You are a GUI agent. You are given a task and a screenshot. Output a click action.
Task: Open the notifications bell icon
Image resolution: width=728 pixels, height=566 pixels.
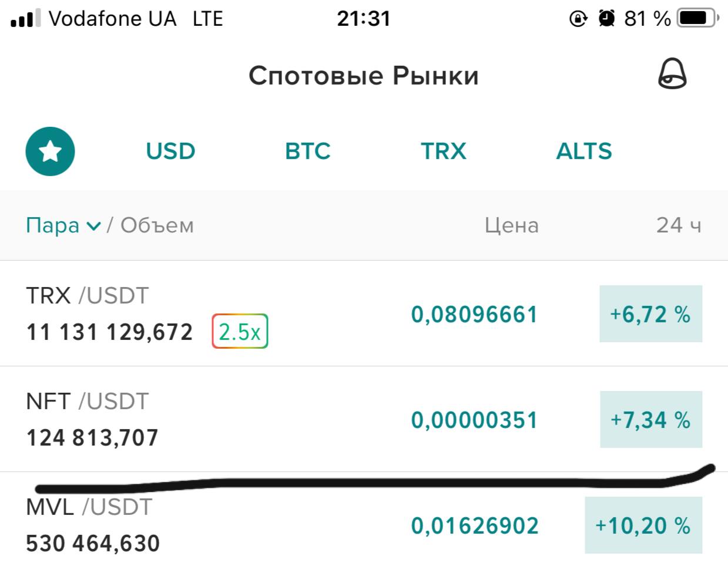point(672,75)
